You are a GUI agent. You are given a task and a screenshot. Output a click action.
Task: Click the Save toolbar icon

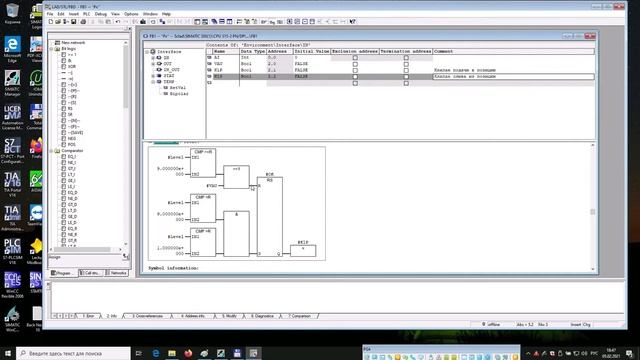(x=73, y=22)
